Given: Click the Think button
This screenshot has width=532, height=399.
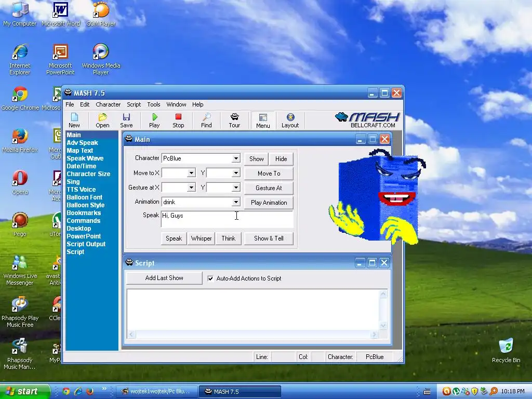Looking at the screenshot, I should [x=229, y=238].
